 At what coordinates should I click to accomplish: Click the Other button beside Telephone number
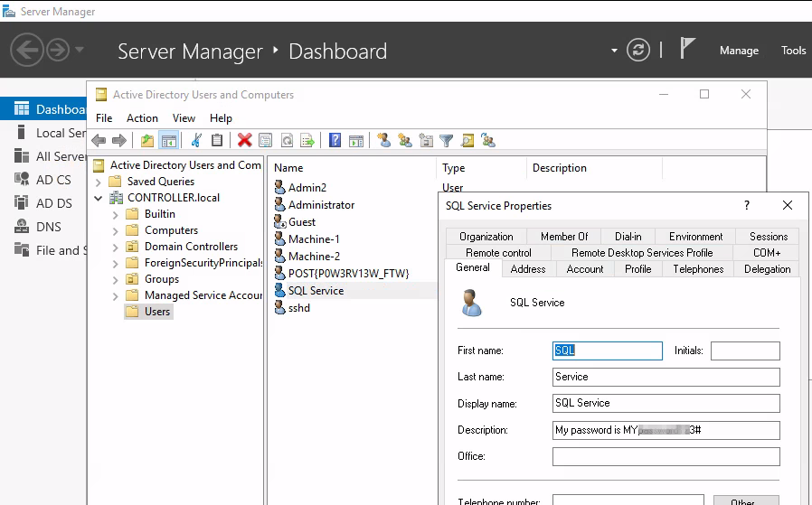(746, 500)
